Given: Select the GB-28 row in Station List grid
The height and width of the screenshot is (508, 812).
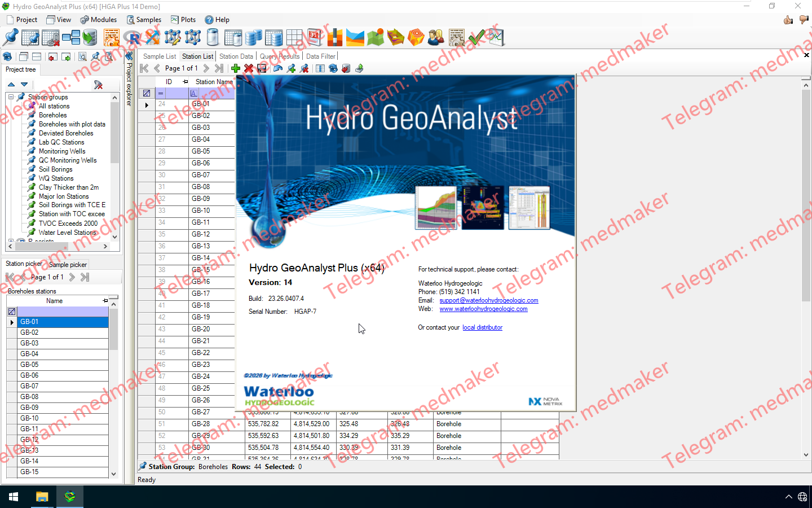Looking at the screenshot, I should [x=348, y=424].
